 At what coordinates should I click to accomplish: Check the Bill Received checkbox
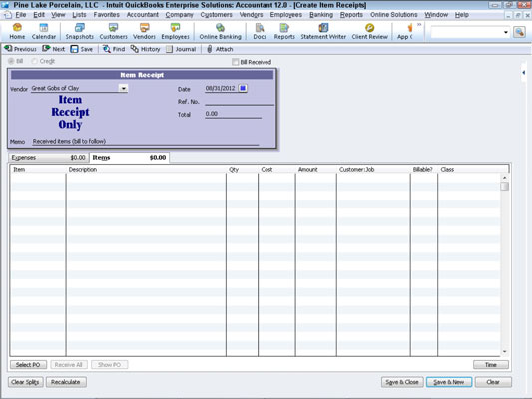235,62
